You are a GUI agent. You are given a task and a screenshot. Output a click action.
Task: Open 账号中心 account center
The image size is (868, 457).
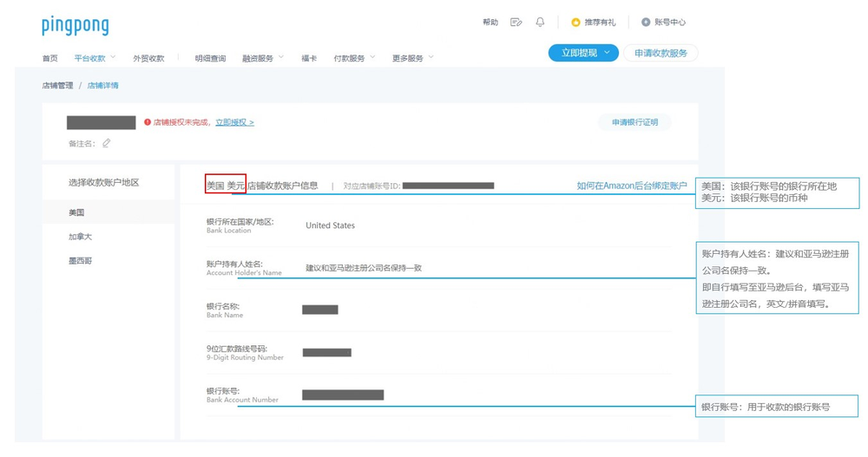pos(664,23)
